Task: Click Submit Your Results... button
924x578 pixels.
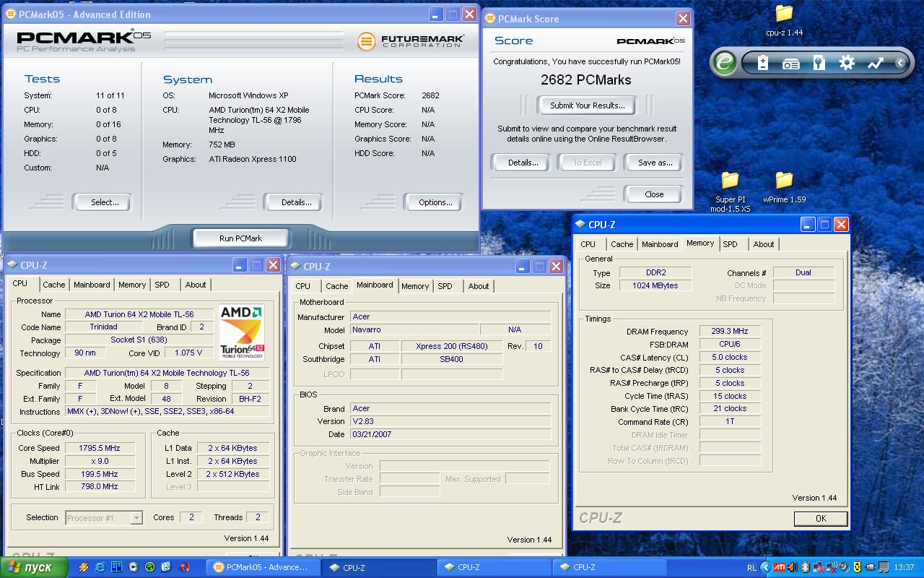Action: pos(588,105)
